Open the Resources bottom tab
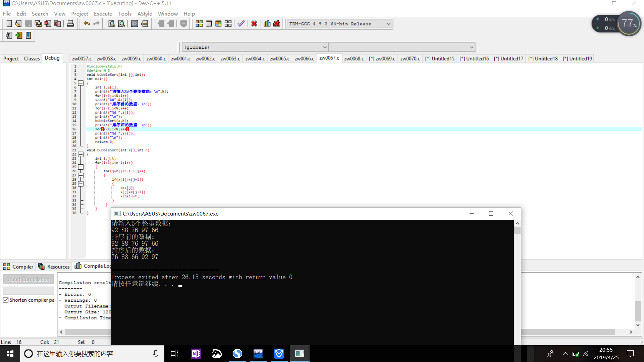The height and width of the screenshot is (362, 644). pos(54,266)
